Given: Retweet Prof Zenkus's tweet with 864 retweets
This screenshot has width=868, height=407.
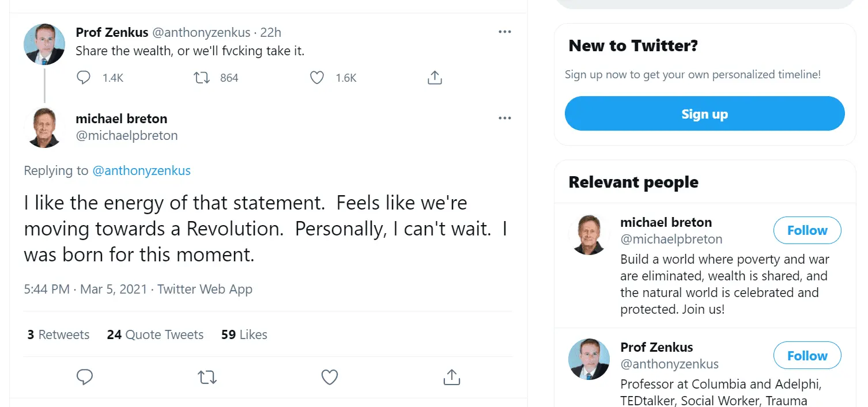Looking at the screenshot, I should coord(202,78).
